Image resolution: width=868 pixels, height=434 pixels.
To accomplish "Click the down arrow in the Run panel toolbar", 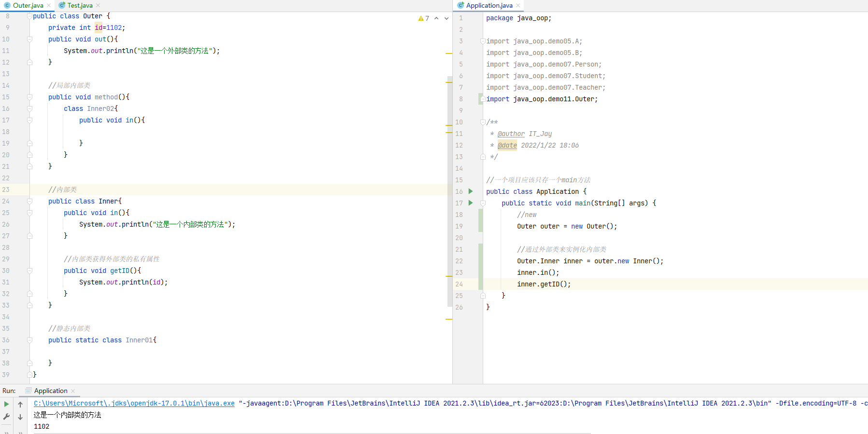I will 20,417.
